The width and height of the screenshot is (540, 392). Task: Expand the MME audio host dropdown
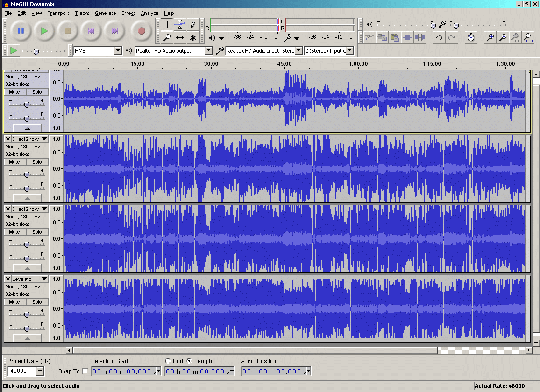tap(118, 50)
